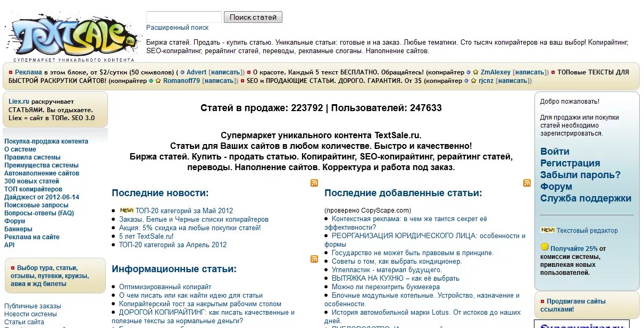Viewport: 644px width, 328px height.
Task: Click the red bullet before Выбор тура, статьи
Action: [13, 268]
